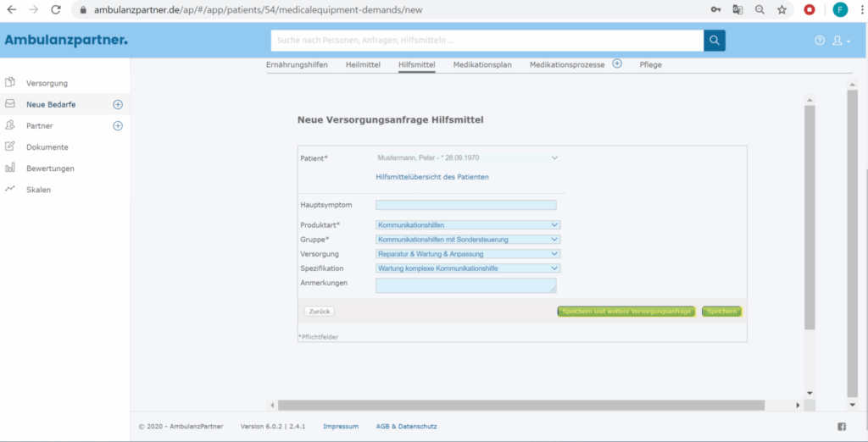The image size is (868, 442).
Task: Open Versorgung in sidebar
Action: 47,84
